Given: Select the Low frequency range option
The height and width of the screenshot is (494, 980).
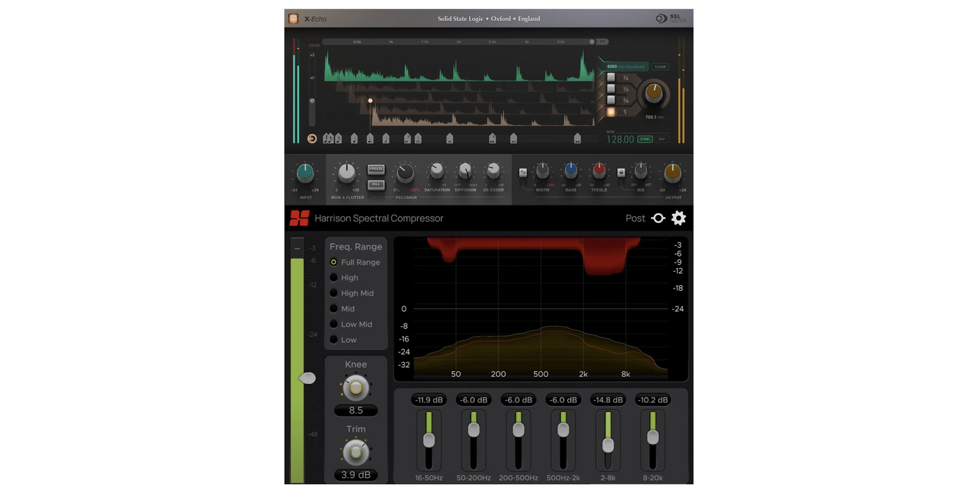Looking at the screenshot, I should [334, 339].
